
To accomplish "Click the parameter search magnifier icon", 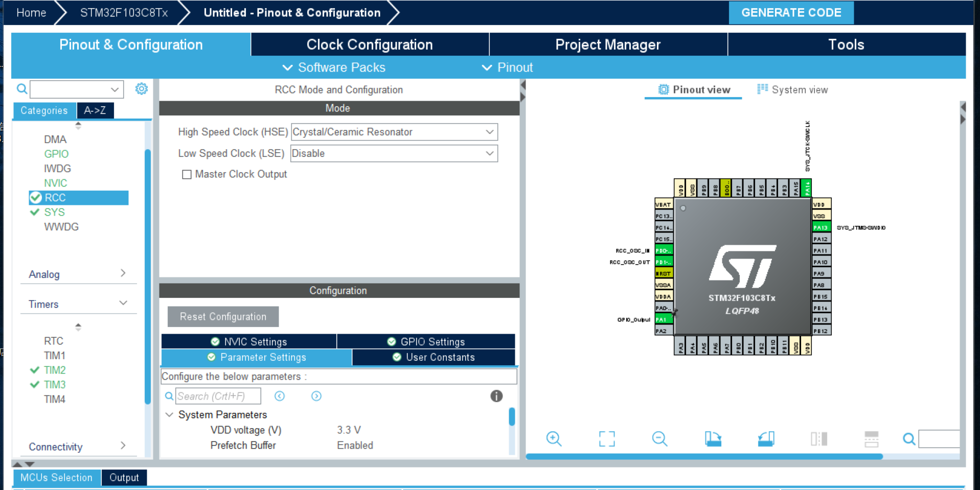I will [x=169, y=396].
